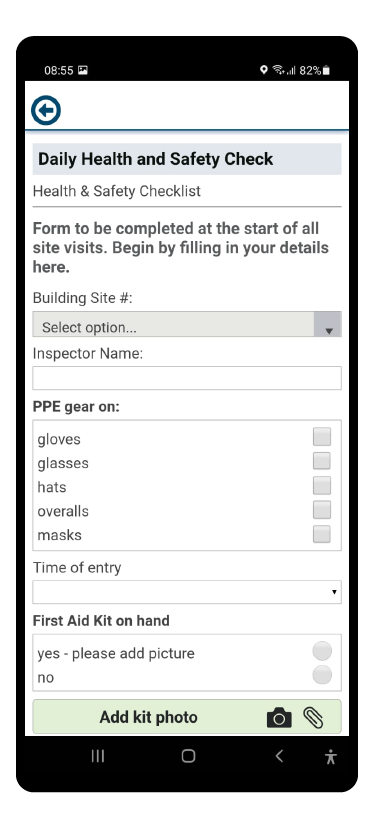Open accessibility shortcut figure icon
The width and height of the screenshot is (374, 829).
click(x=331, y=757)
